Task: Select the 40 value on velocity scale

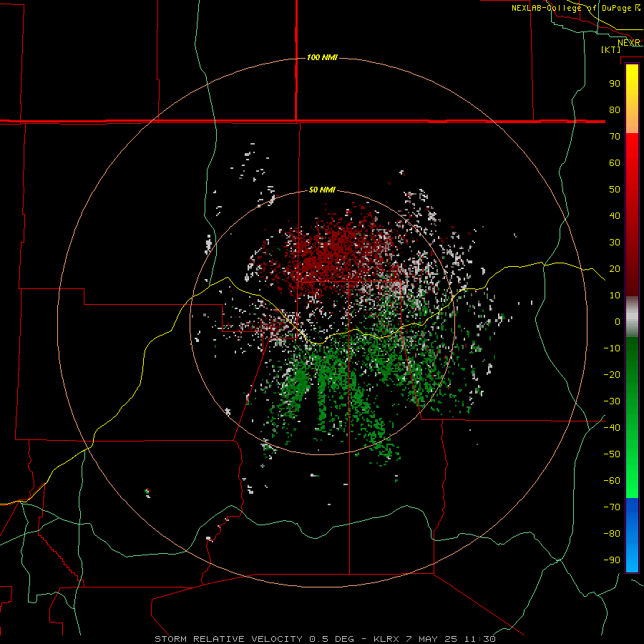Action: point(615,216)
